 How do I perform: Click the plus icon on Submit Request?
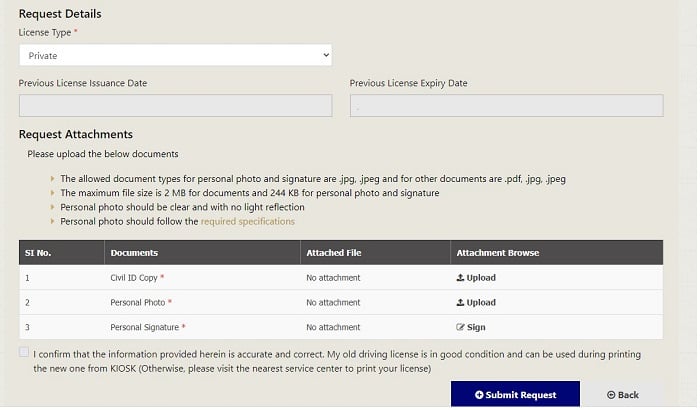479,395
